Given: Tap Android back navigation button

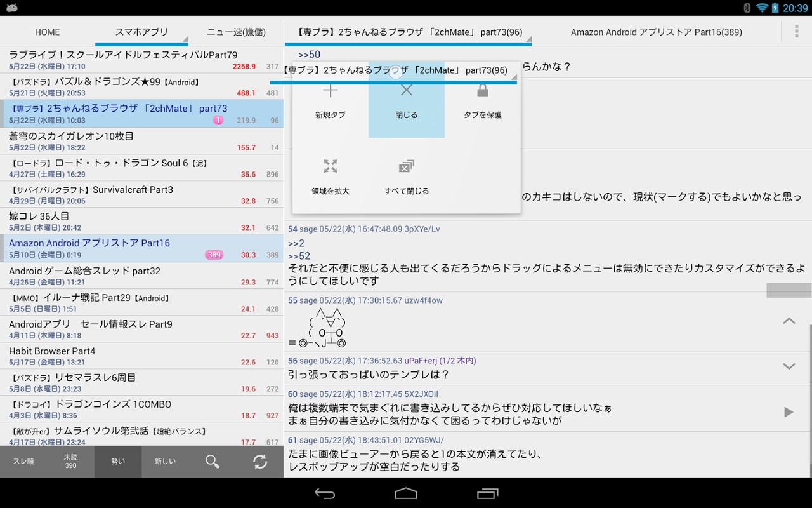Looking at the screenshot, I should [x=325, y=493].
